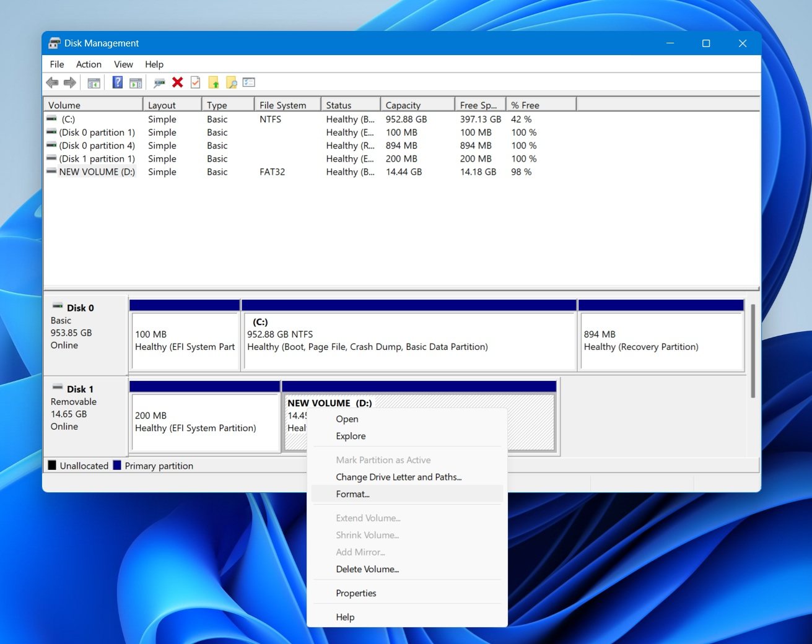The height and width of the screenshot is (644, 812).
Task: Click the red X Delete toolbar icon
Action: click(x=178, y=82)
